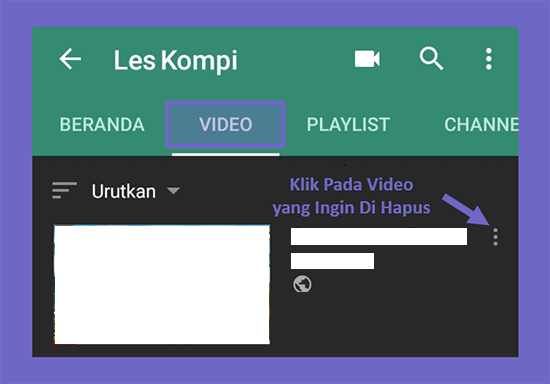Switch to the BERANDA tab
This screenshot has height=384, width=550.
click(102, 124)
